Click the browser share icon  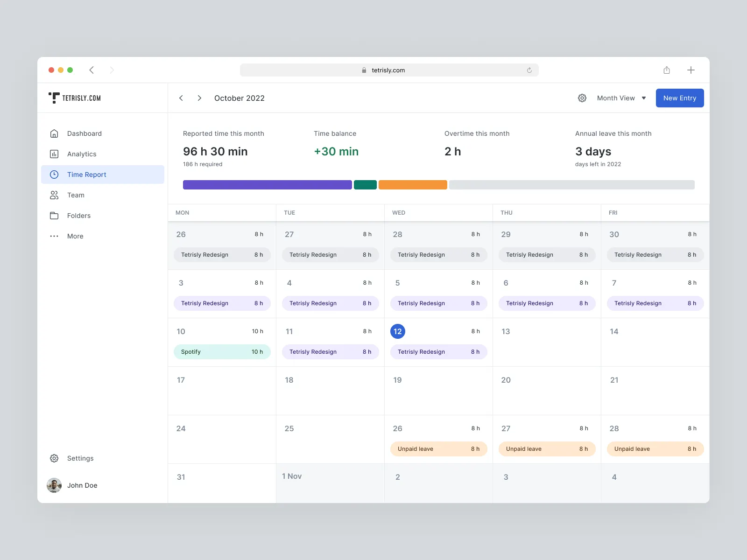[667, 70]
